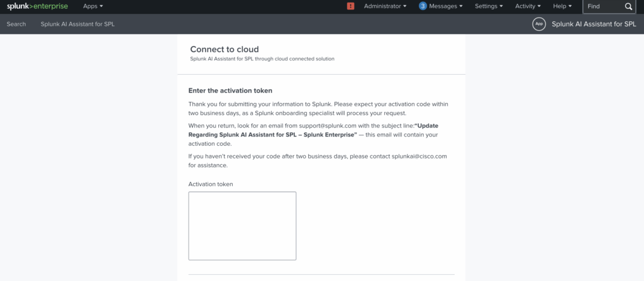The height and width of the screenshot is (281, 644).
Task: Click inside the Activation token text box
Action: [242, 226]
